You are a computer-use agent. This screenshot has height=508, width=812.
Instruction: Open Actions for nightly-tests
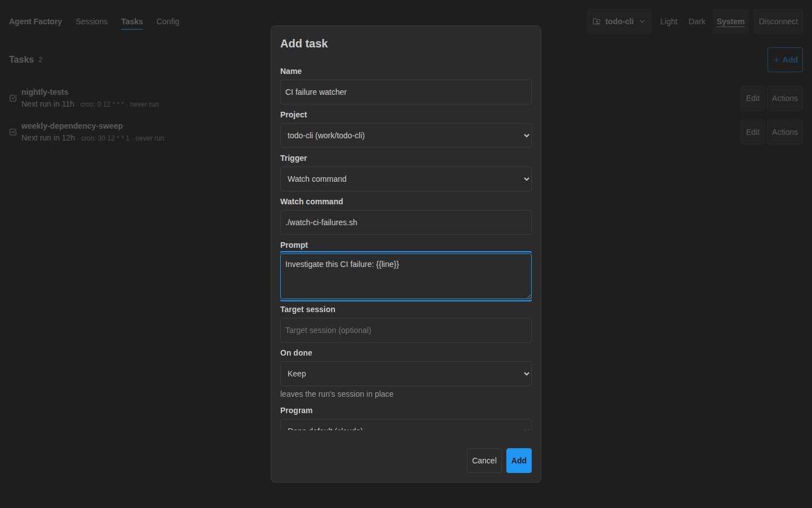pos(785,98)
